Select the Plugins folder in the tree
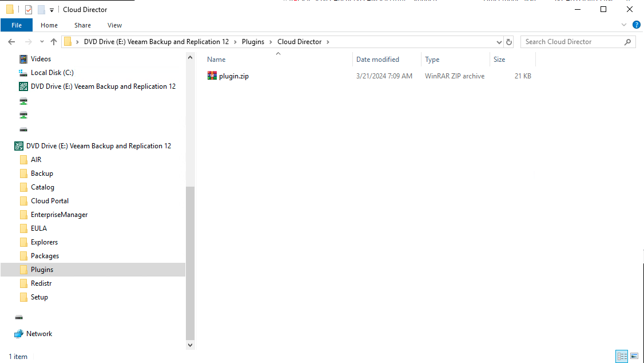Screen dimensions: 644x363 point(42,270)
